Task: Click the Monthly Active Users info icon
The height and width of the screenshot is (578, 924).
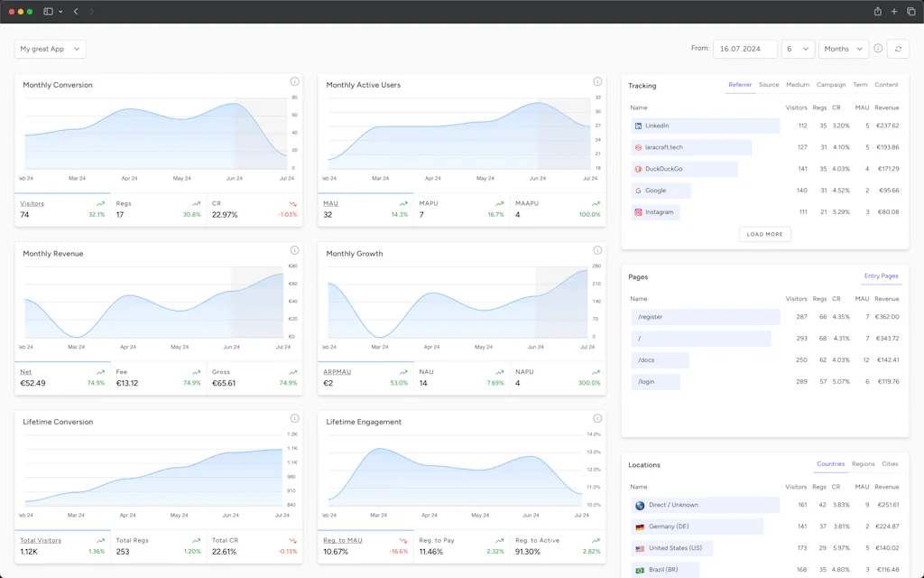Action: 597,81
